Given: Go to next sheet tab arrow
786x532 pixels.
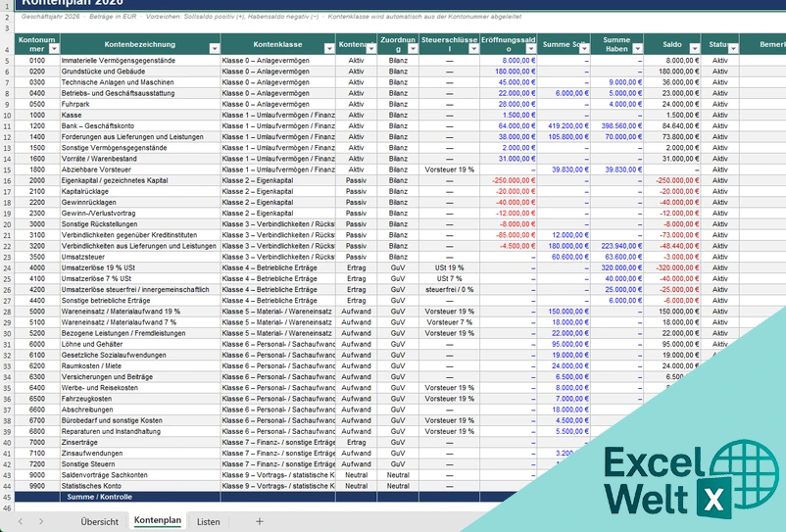Looking at the screenshot, I should pyautogui.click(x=41, y=521).
